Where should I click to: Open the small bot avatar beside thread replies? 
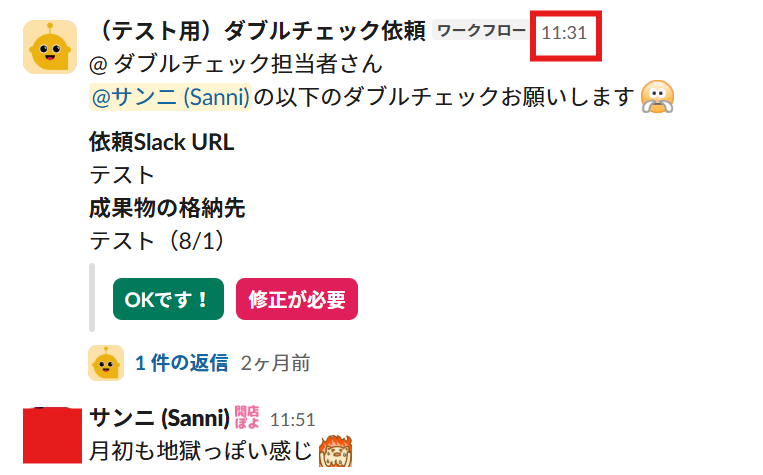click(x=106, y=363)
